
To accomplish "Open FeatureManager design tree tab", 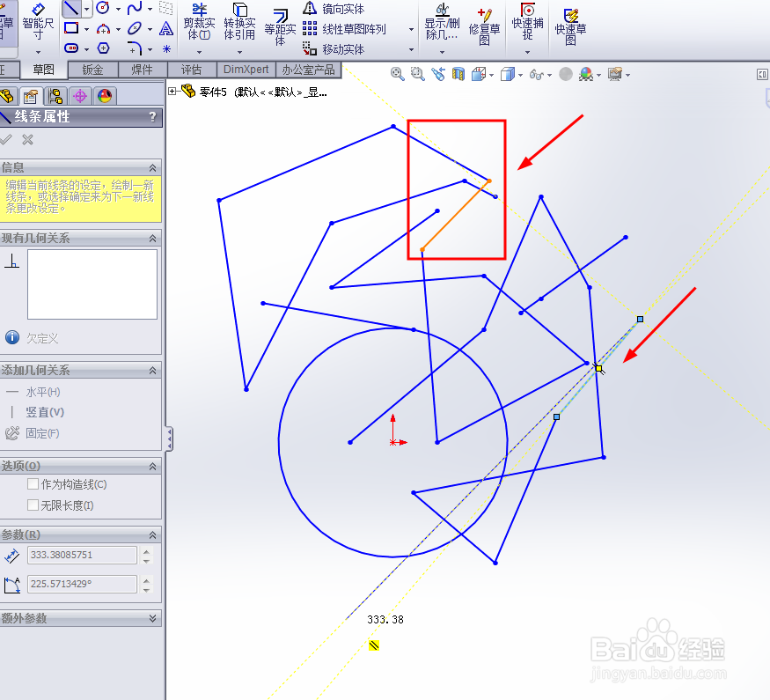I will tap(6, 96).
